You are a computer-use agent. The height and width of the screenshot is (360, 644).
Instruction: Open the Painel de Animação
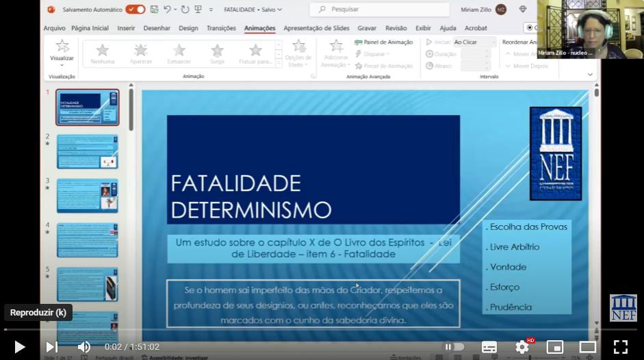click(x=384, y=42)
